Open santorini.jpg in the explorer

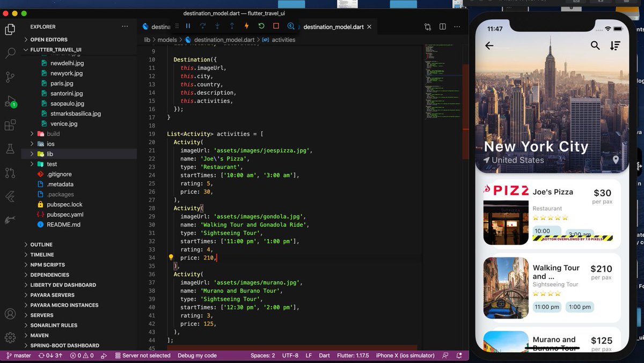point(67,93)
